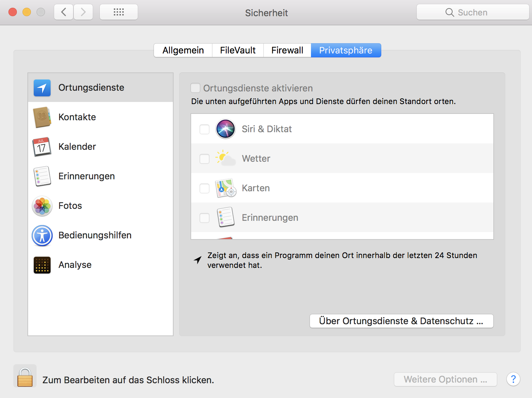
Task: Click the Kontakte address book icon
Action: 42,117
